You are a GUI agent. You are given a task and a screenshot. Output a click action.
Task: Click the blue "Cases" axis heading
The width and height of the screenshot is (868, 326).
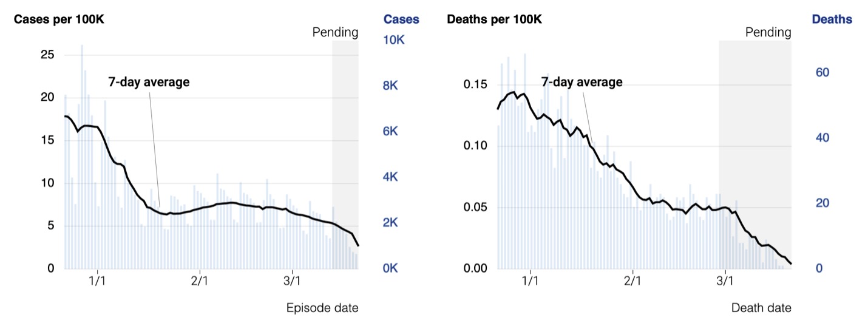401,19
